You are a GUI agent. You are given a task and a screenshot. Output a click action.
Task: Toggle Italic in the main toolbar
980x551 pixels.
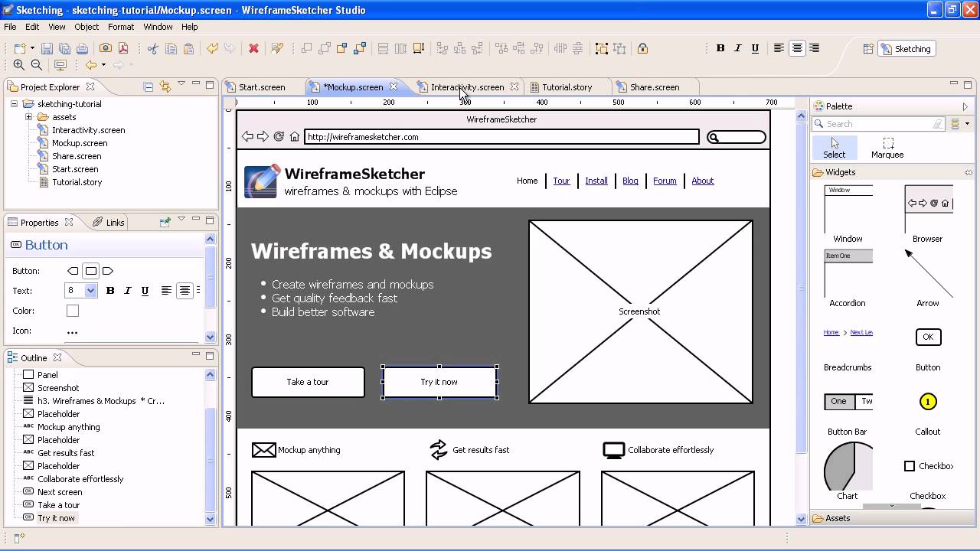[737, 48]
